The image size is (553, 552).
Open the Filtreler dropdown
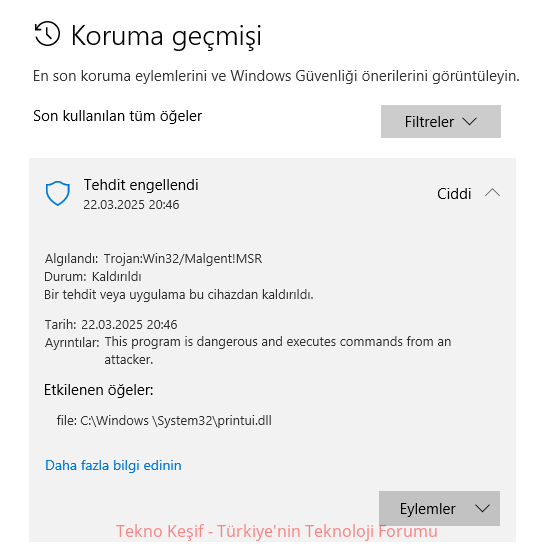[440, 121]
